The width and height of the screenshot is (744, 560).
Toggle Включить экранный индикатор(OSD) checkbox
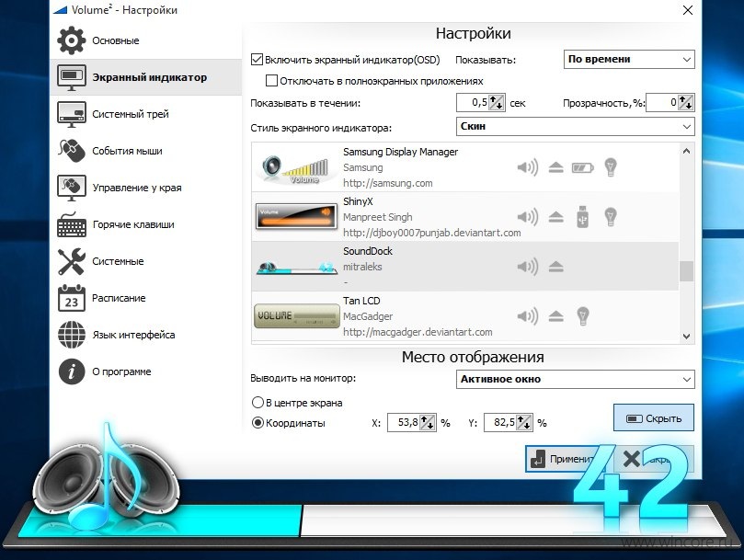(257, 60)
